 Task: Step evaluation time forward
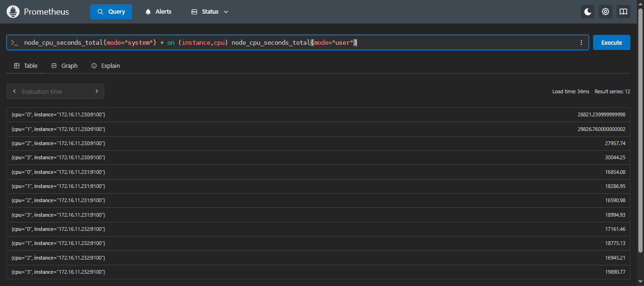97,91
